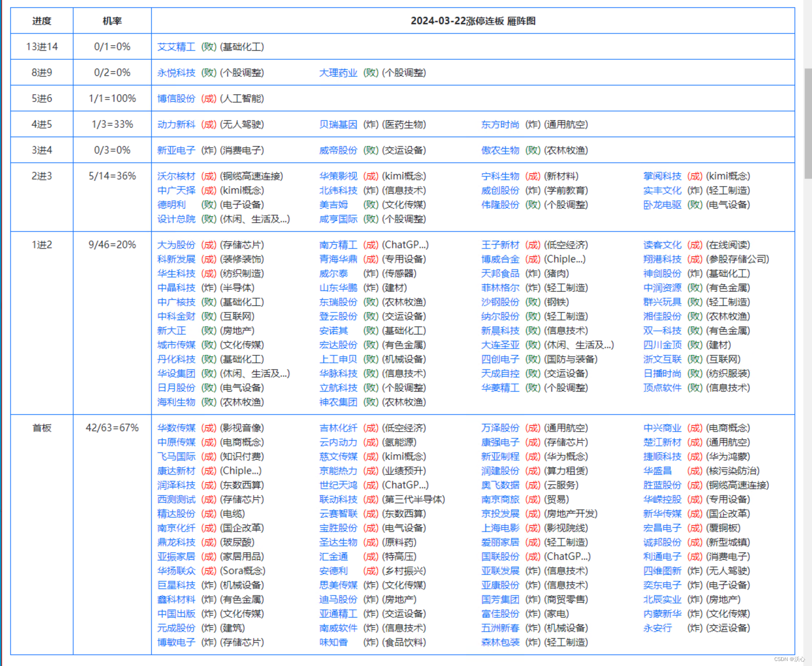The width and height of the screenshot is (812, 666).
Task: Open the 傲农生物 link
Action: point(500,150)
